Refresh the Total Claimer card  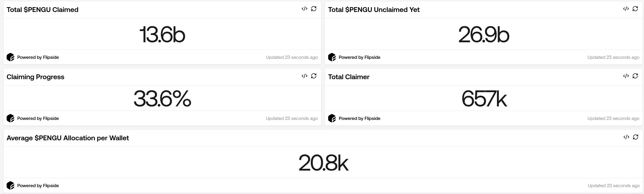point(635,76)
